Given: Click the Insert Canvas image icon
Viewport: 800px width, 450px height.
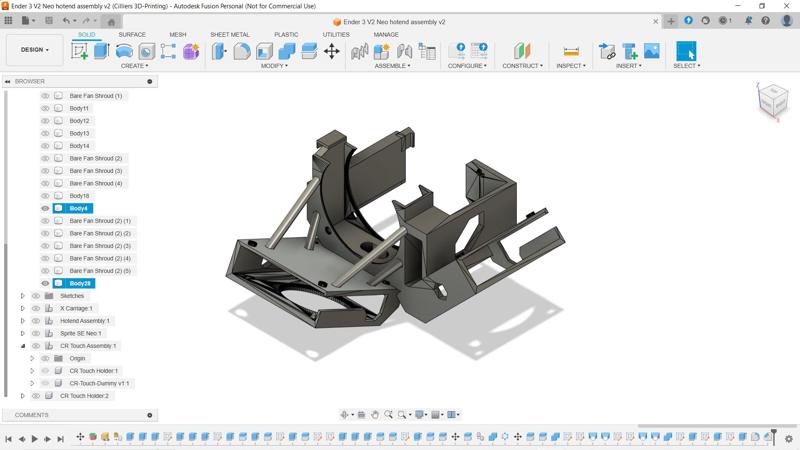Looking at the screenshot, I should [652, 51].
